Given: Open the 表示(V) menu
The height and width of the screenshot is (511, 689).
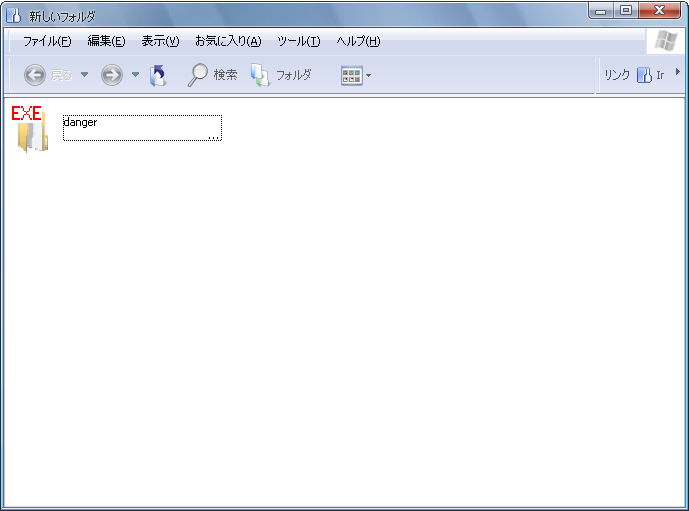Looking at the screenshot, I should coord(160,41).
